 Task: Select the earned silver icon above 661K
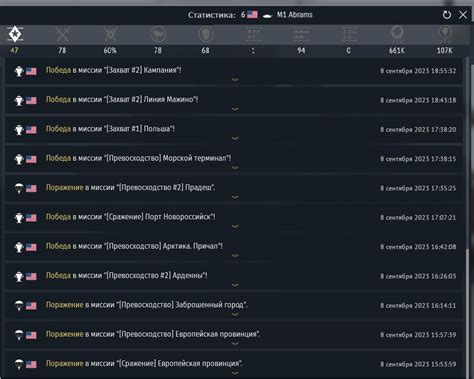397,34
